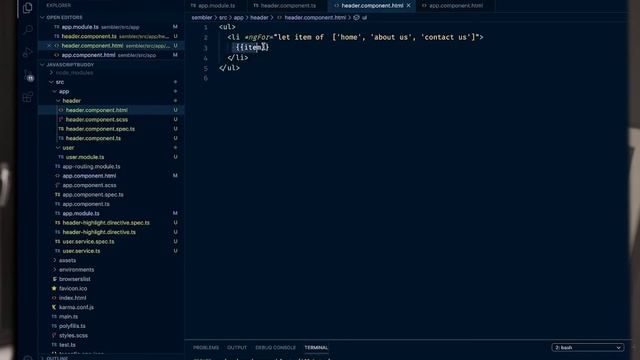Expand the node_modules folder
This screenshot has height=360, width=640.
(x=74, y=73)
